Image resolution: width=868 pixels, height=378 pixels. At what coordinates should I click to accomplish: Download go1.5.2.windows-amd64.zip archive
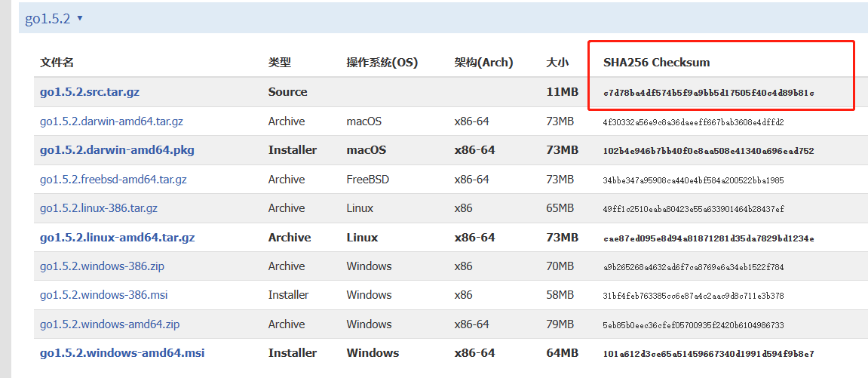109,324
